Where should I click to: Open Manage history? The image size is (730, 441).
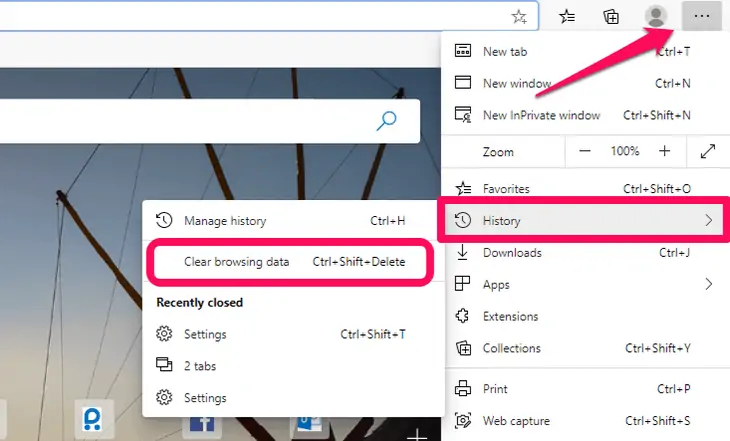(225, 220)
